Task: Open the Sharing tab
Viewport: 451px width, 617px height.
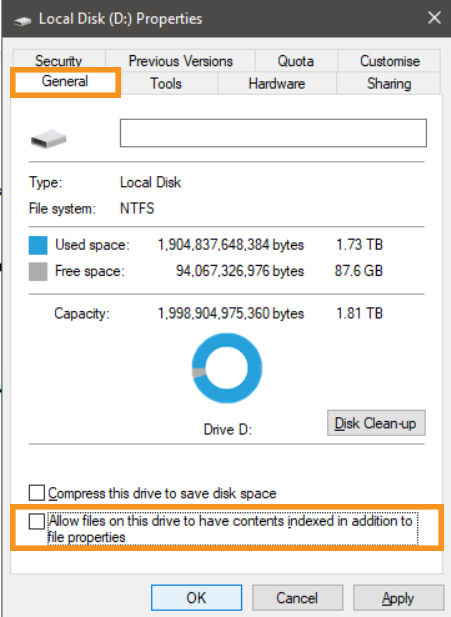Action: pyautogui.click(x=389, y=83)
